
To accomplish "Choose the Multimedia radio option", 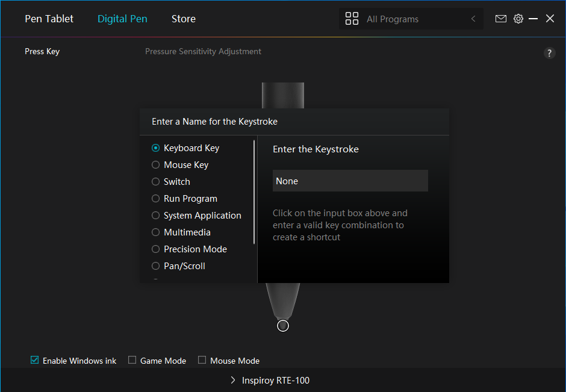I will coord(156,232).
